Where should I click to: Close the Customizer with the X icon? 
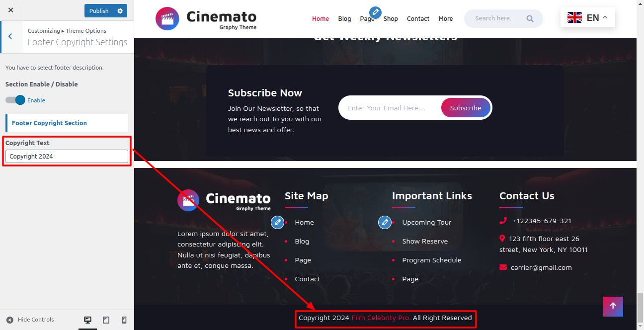point(10,10)
